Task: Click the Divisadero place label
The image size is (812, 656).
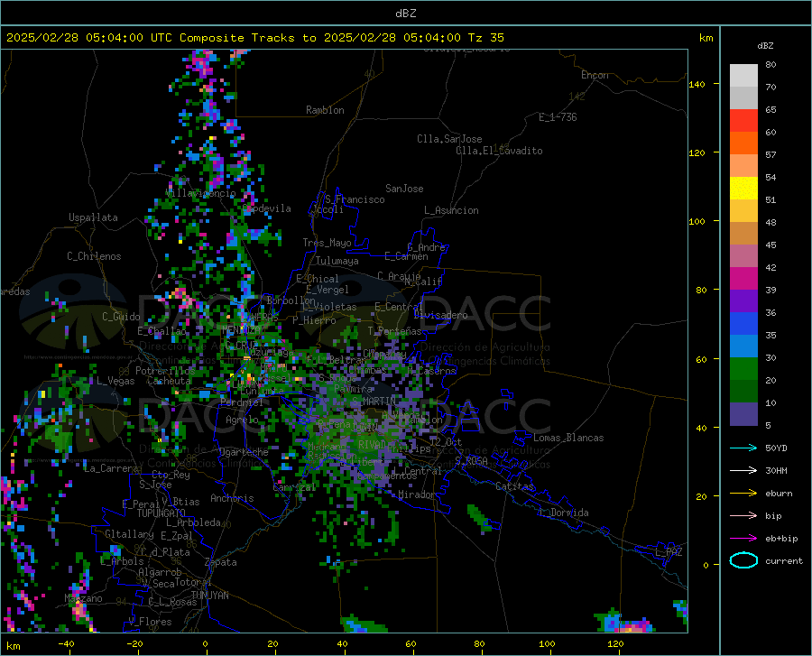Action: (440, 315)
